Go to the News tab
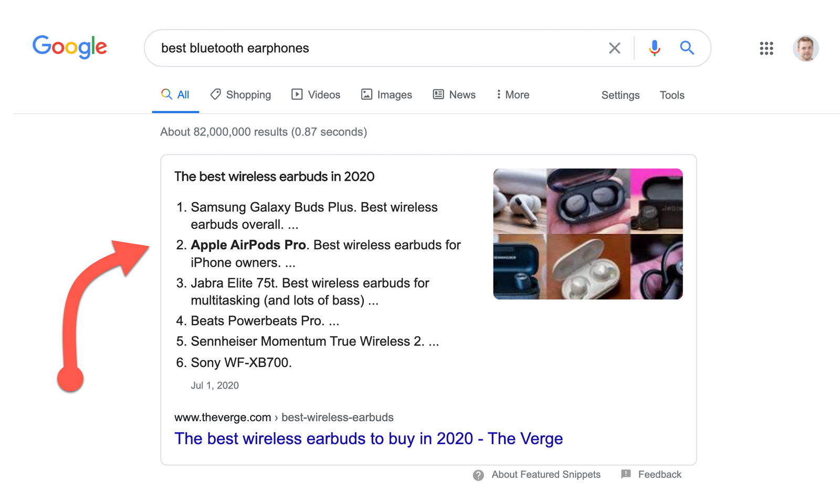Viewport: 840px width, 504px height. (x=454, y=94)
